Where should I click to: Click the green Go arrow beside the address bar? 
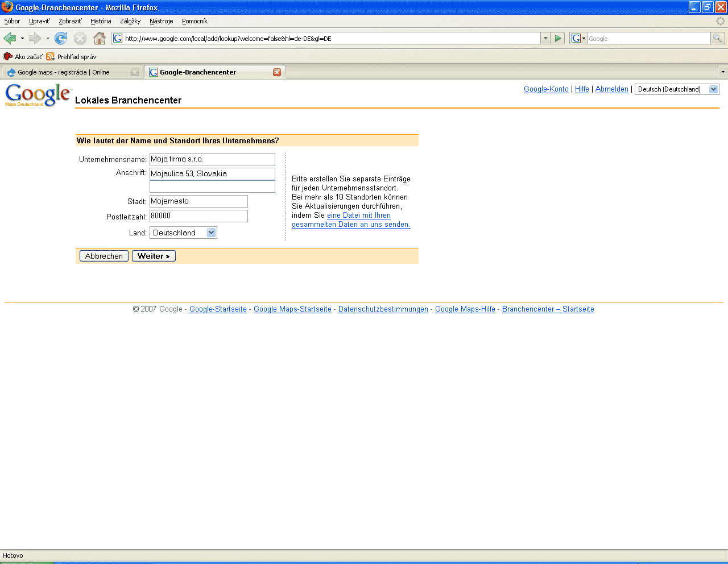click(558, 38)
